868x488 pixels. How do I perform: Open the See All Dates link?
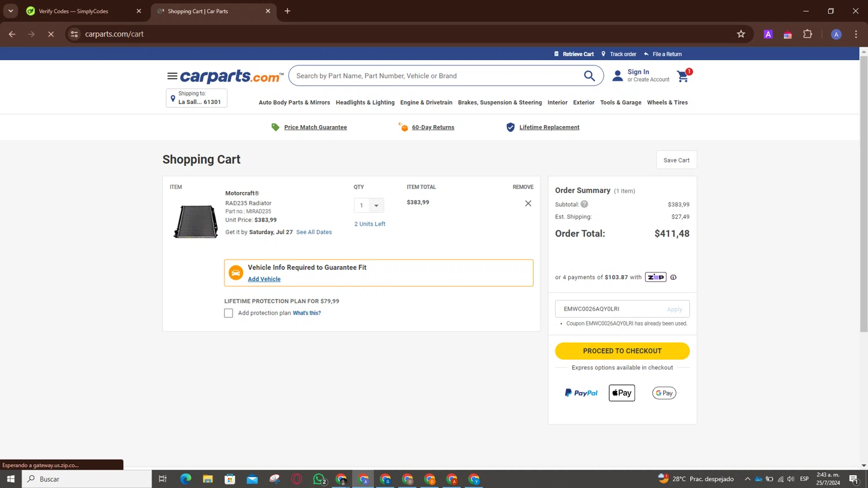[x=314, y=232]
